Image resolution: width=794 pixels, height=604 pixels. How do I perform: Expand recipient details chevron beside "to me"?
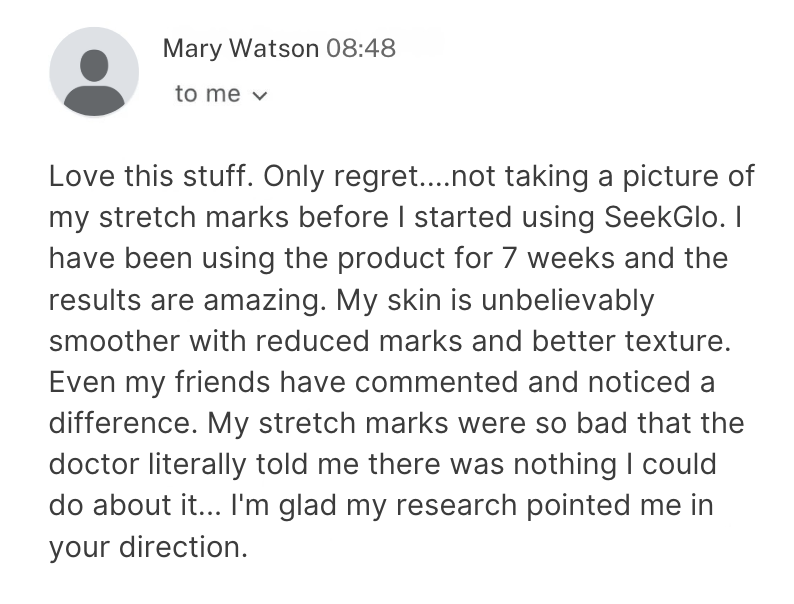click(259, 95)
